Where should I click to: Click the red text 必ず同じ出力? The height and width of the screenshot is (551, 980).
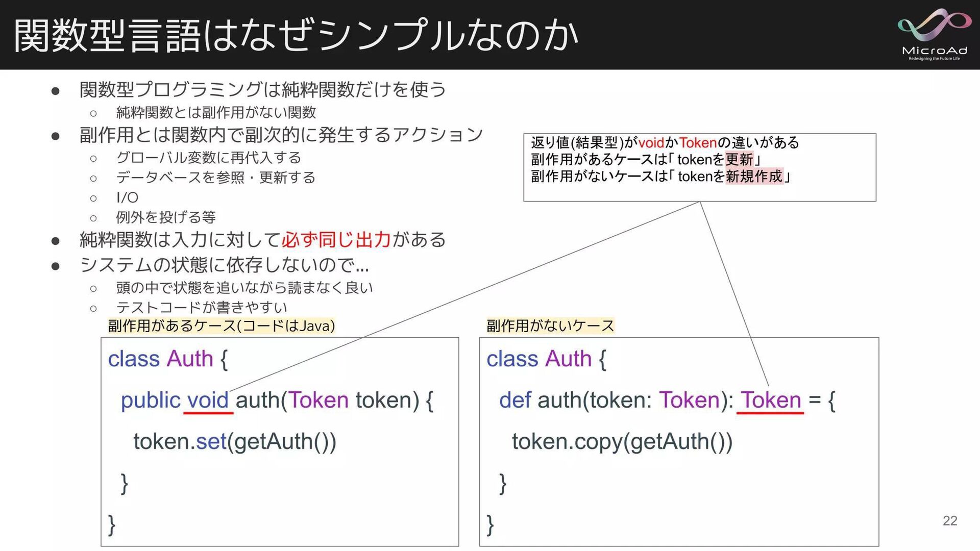[x=337, y=239]
